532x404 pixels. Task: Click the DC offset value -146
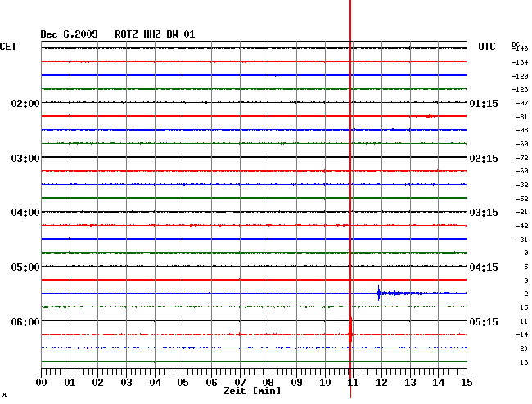[x=521, y=48]
